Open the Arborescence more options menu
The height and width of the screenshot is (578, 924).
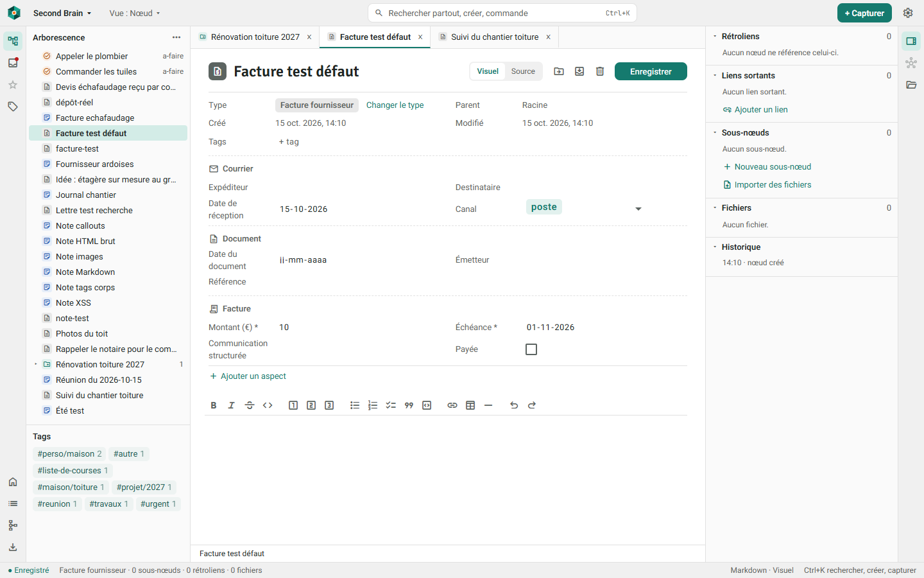point(176,37)
